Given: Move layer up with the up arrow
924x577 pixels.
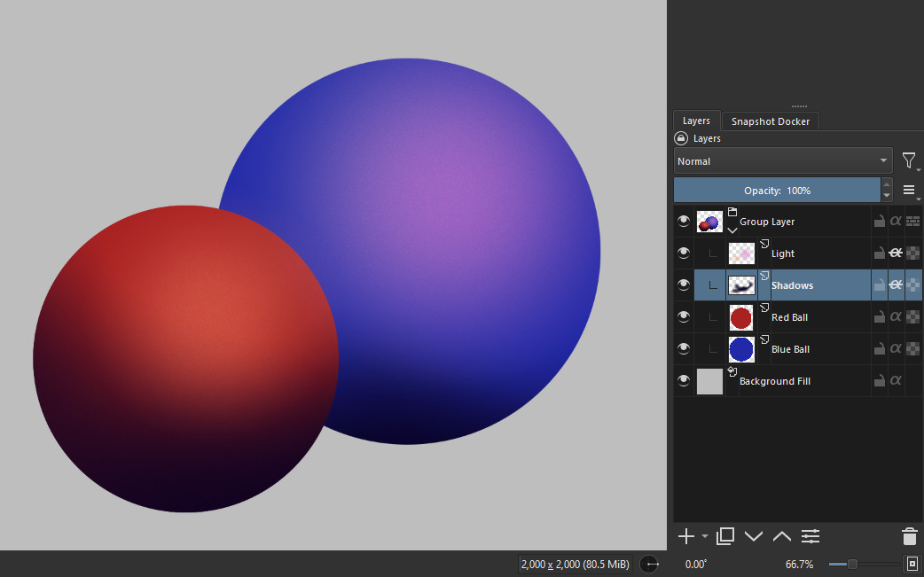Looking at the screenshot, I should pos(782,536).
